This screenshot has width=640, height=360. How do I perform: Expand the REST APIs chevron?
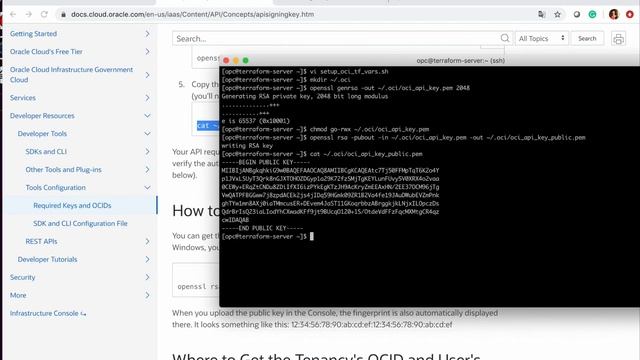147,242
